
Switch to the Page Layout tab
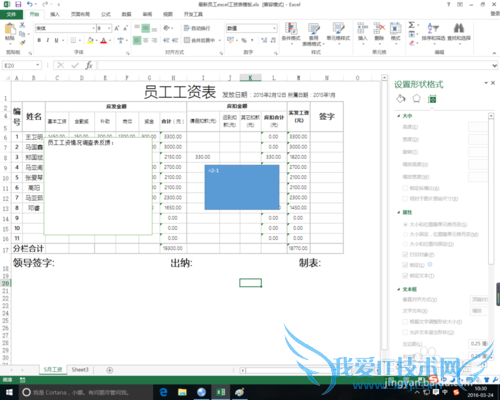pyautogui.click(x=80, y=14)
